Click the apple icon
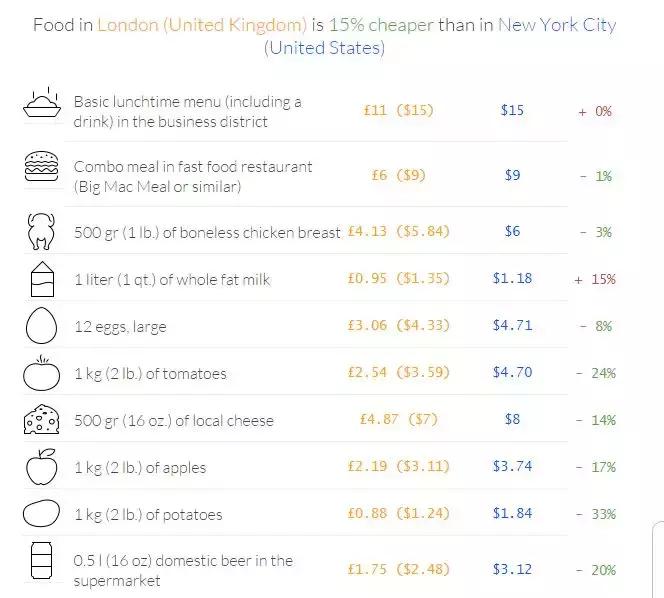This screenshot has height=598, width=664. coord(40,466)
